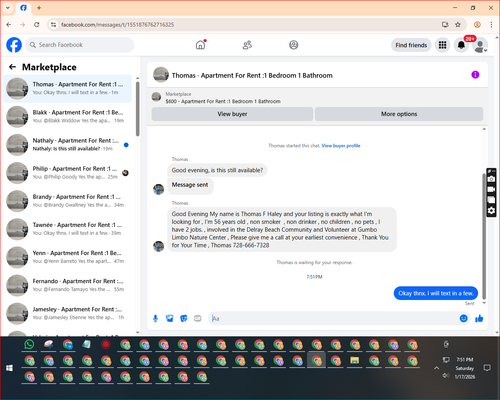Reload the page with refresh icon
This screenshot has height=400, width=500.
click(x=37, y=25)
